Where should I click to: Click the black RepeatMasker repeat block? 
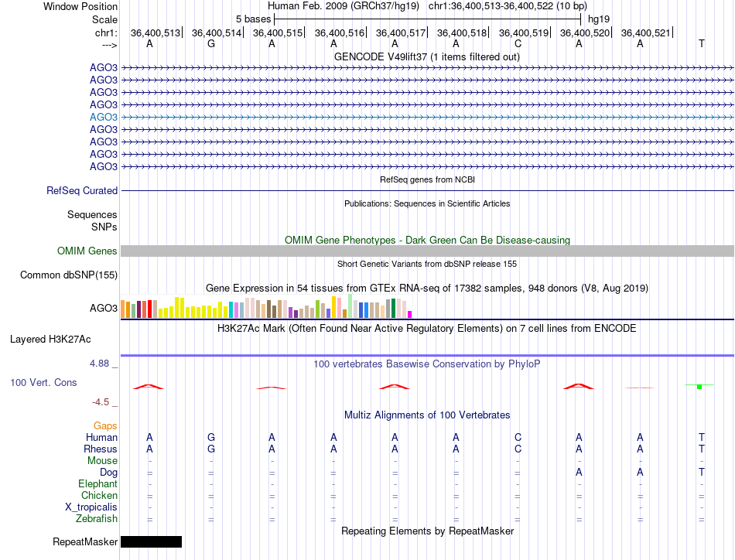(151, 541)
